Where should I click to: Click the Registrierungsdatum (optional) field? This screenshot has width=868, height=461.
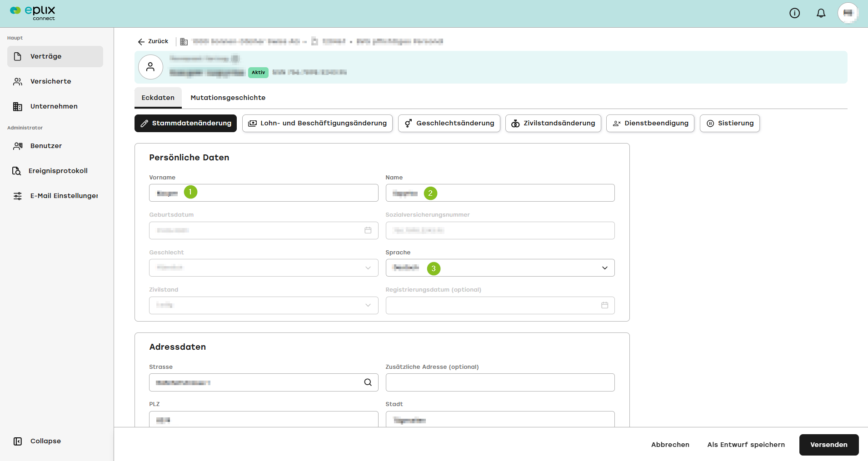[x=500, y=305]
